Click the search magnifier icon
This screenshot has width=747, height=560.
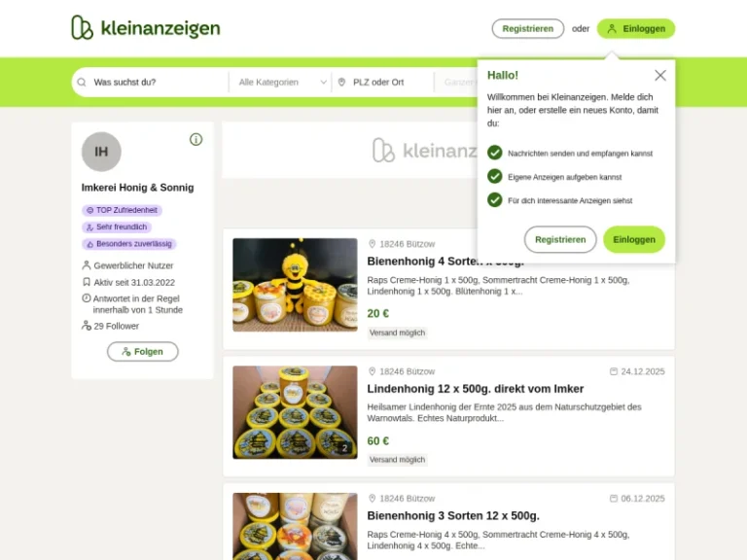click(x=82, y=82)
